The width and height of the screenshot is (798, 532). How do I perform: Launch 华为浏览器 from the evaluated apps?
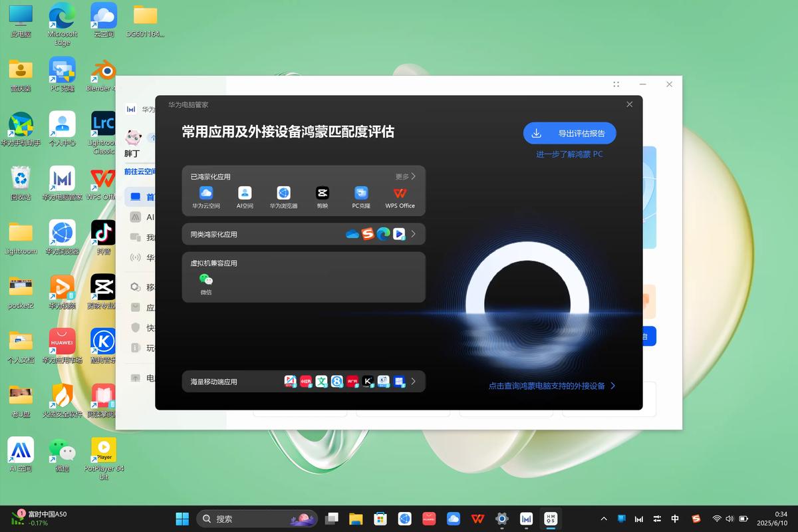pos(283,194)
